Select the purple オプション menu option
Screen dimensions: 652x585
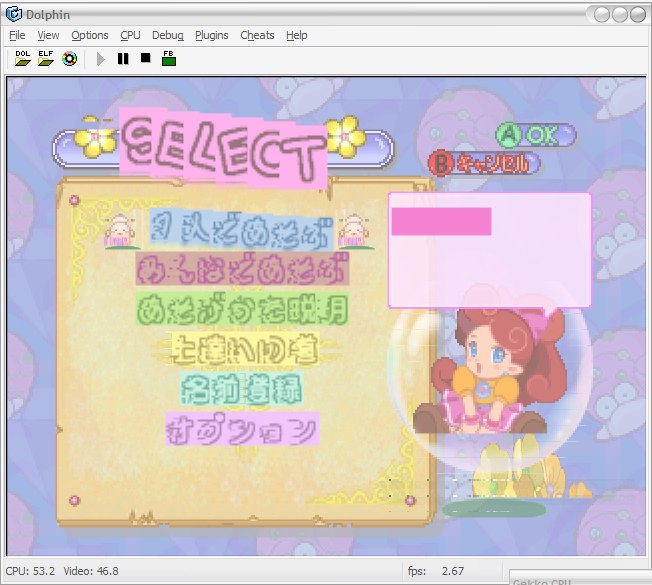coord(242,429)
